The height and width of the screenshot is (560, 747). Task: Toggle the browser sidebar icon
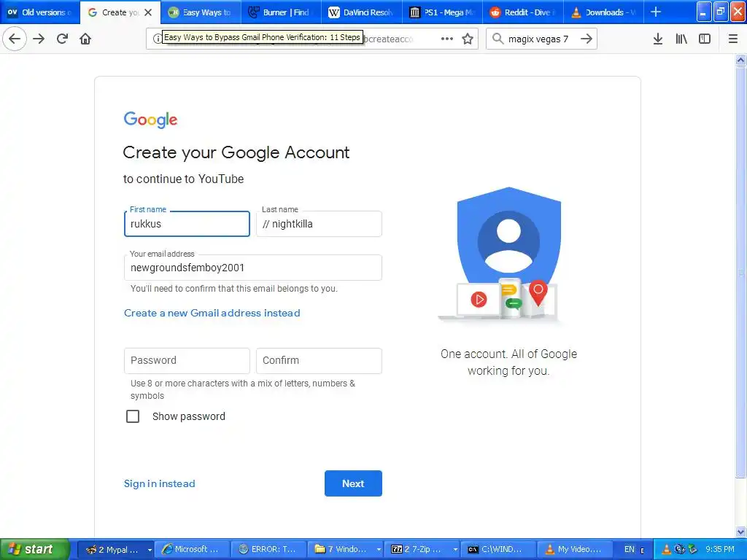click(x=705, y=39)
